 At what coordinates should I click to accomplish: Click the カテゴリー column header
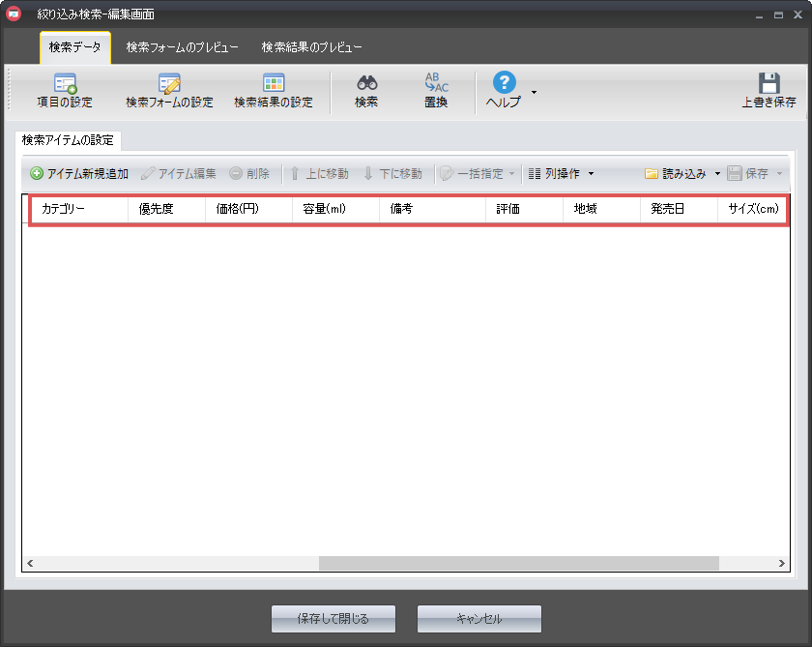64,209
